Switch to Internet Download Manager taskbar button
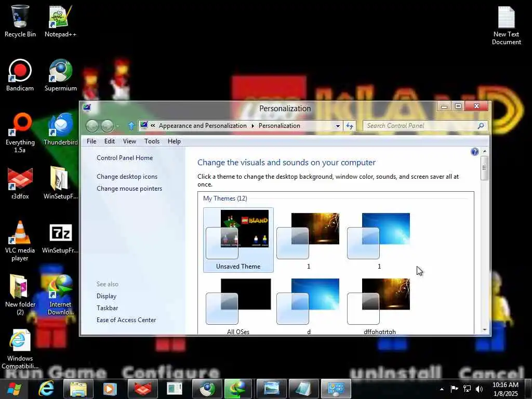Screen dimensions: 532x399 click(x=239, y=389)
